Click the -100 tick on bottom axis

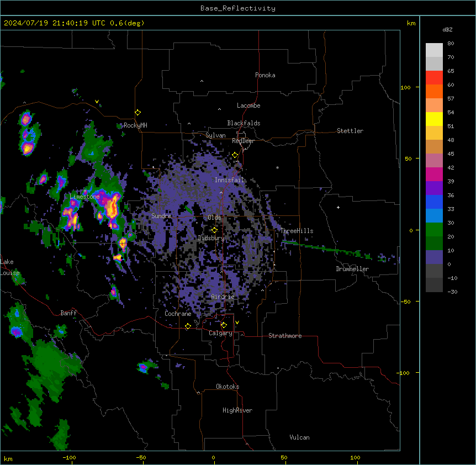[69, 457]
